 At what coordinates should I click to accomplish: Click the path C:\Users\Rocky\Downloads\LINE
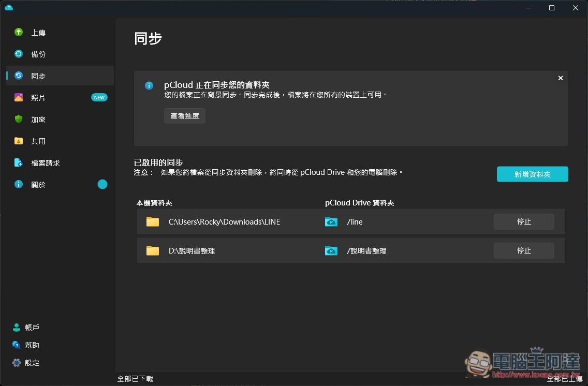224,222
